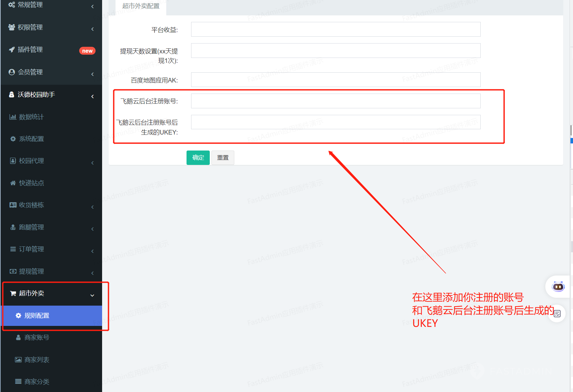
Task: Click the floating notes checklist icon
Action: coord(557,313)
